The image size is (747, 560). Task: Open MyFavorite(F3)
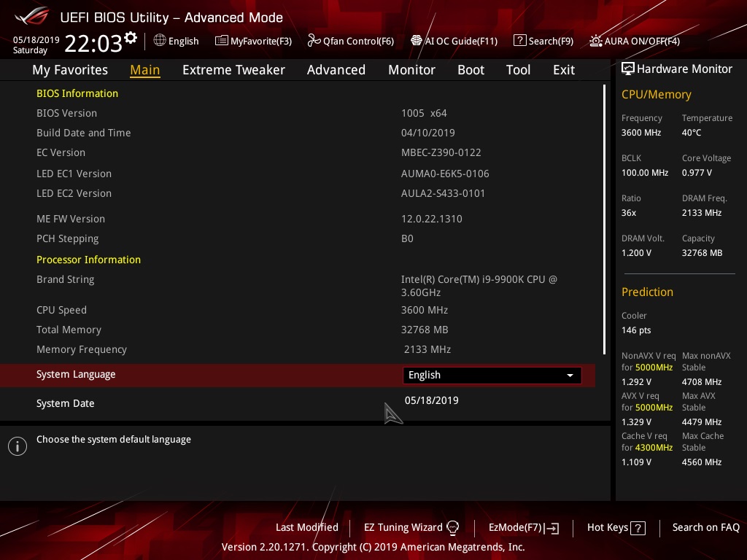coord(253,41)
